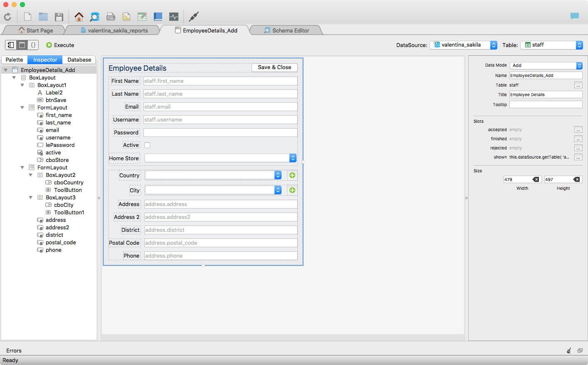Open the chat bubble icon at top right
The image size is (588, 365).
575,16
